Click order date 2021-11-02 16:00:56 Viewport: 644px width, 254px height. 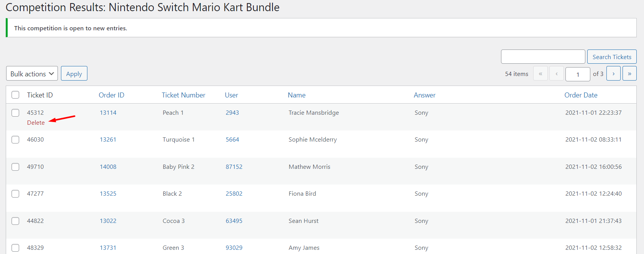593,167
